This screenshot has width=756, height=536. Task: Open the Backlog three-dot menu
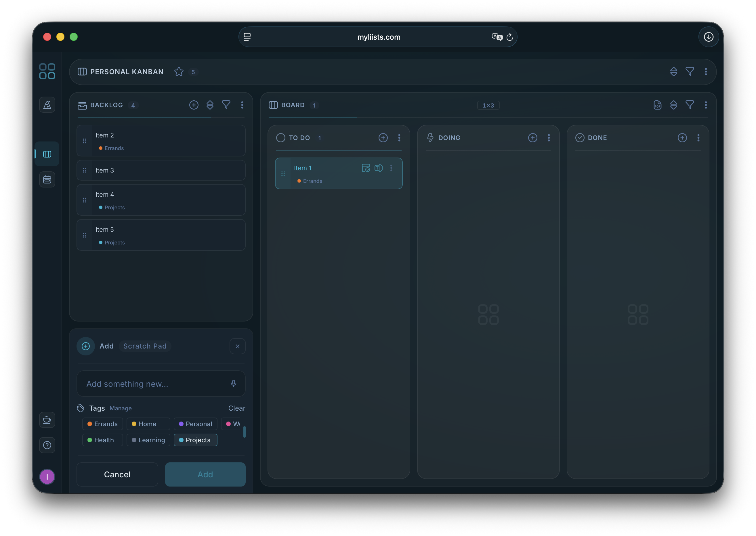click(242, 105)
